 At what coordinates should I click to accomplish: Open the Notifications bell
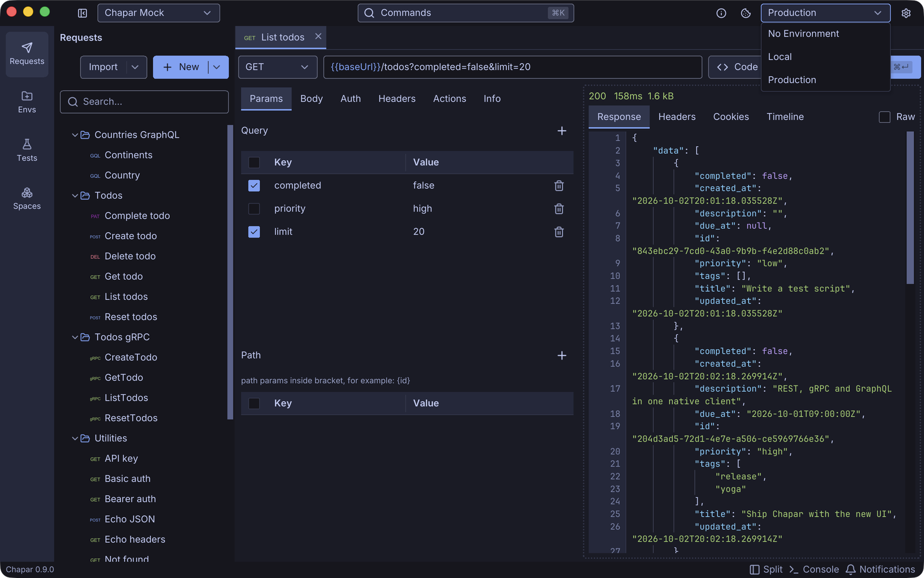(880, 569)
